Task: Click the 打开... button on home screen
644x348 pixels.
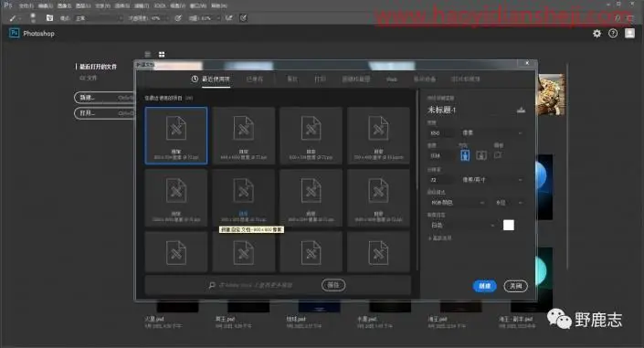Action: pyautogui.click(x=104, y=113)
